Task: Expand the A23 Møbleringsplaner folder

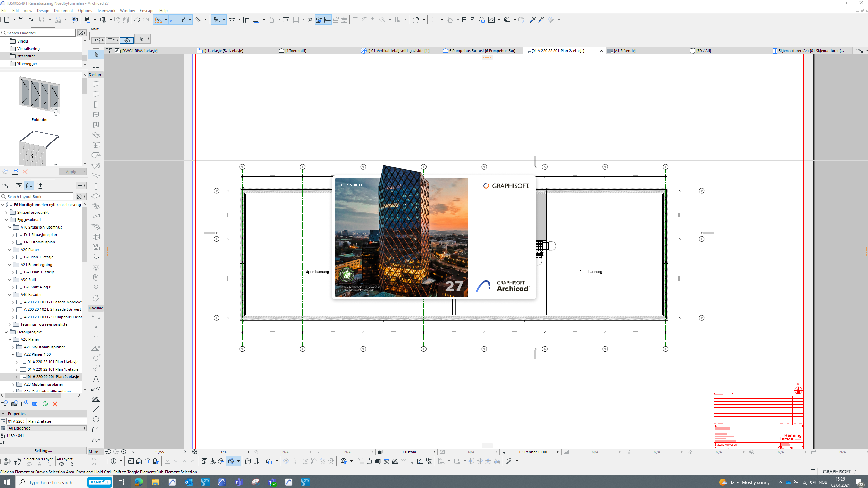Action: pyautogui.click(x=13, y=384)
